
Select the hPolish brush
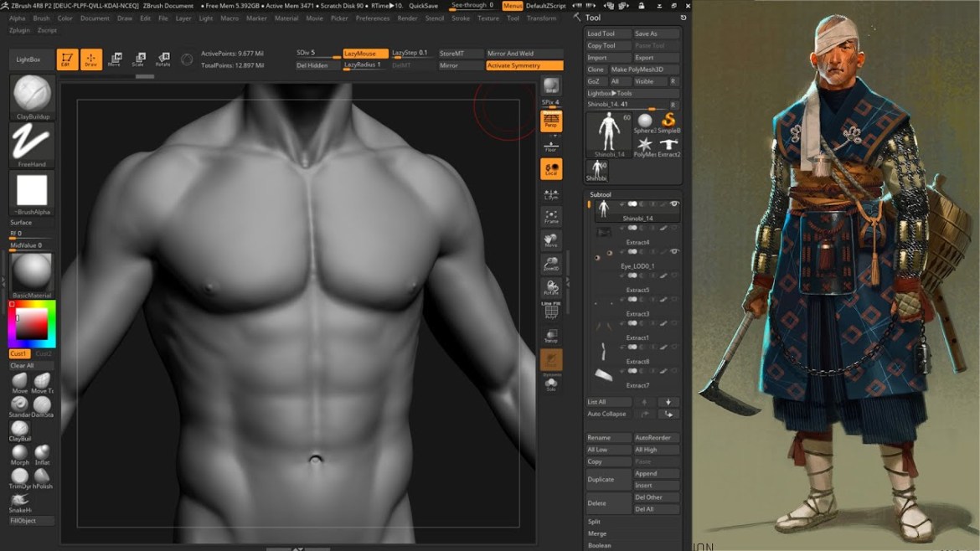pos(43,478)
